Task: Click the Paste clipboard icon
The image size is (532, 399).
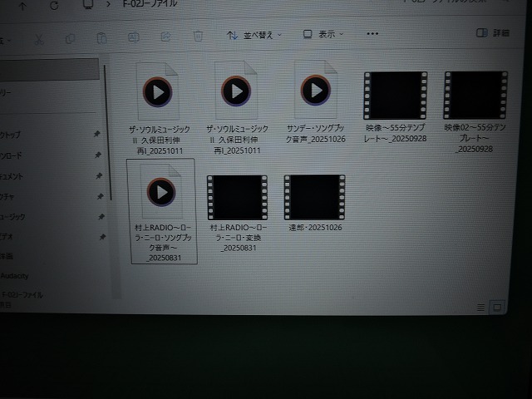Action: 101,38
